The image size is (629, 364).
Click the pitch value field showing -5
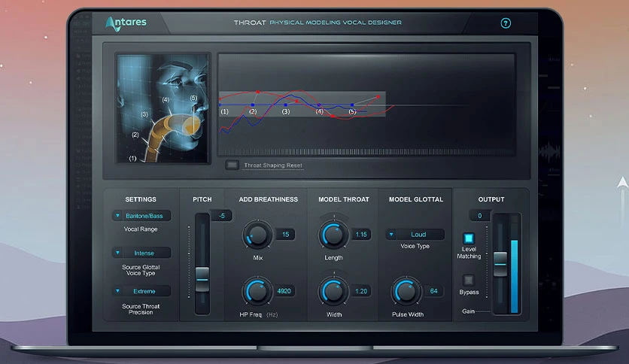tap(221, 216)
